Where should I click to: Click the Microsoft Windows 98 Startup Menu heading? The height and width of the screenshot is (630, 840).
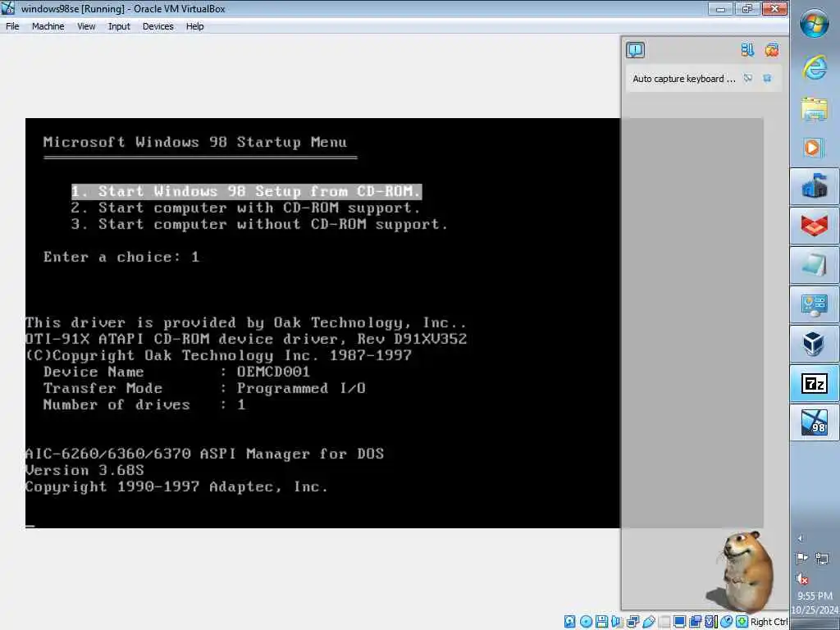tap(195, 142)
